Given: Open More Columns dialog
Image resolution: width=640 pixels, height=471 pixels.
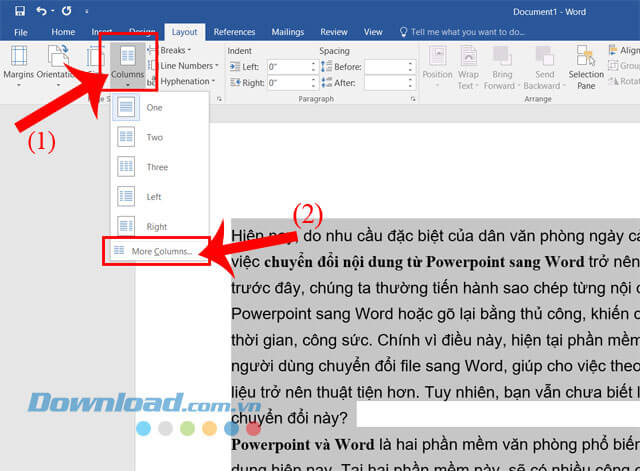Looking at the screenshot, I should click(x=156, y=251).
